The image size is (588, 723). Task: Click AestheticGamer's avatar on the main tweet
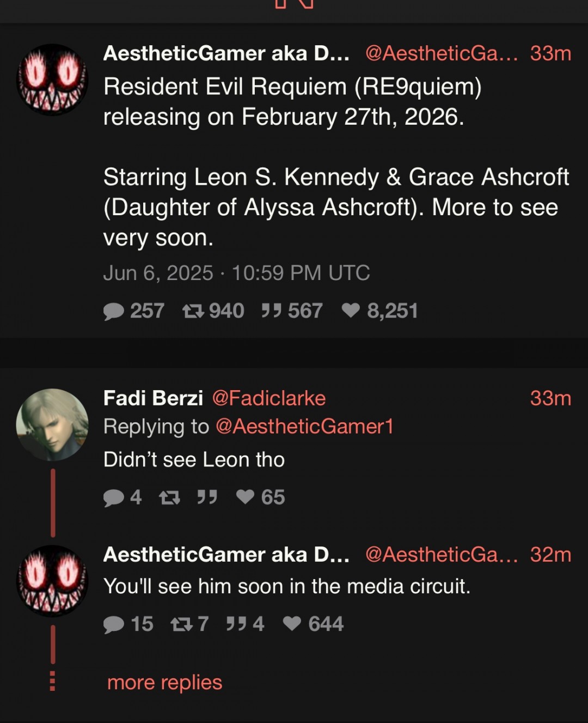(x=52, y=80)
